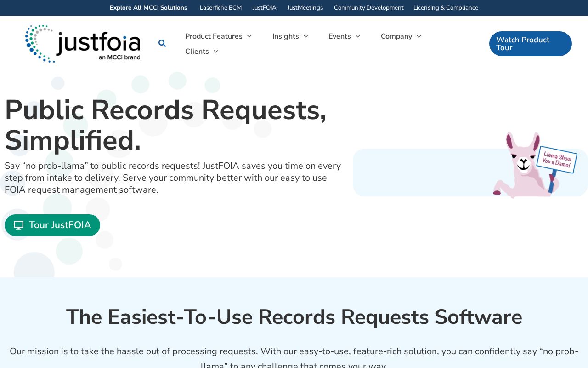
Task: Expand the Insights dropdown chevron
Action: [306, 36]
